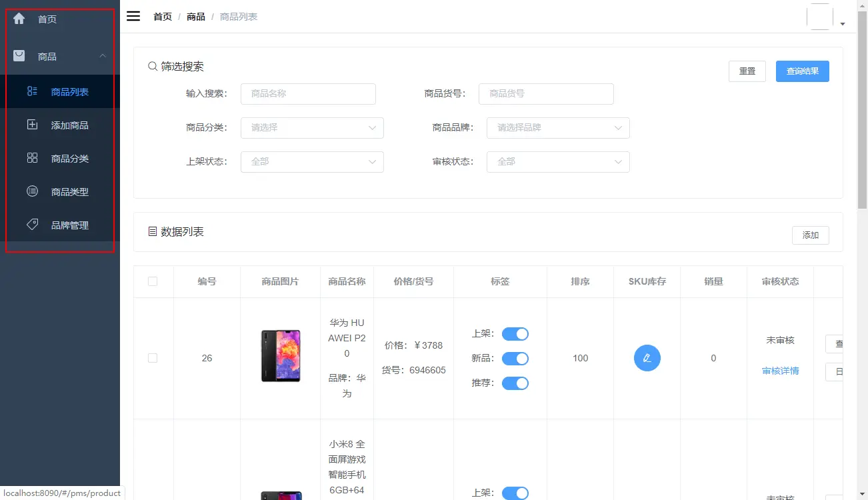Open the 审核状态 dropdown
Image resolution: width=868 pixels, height=500 pixels.
tap(558, 161)
